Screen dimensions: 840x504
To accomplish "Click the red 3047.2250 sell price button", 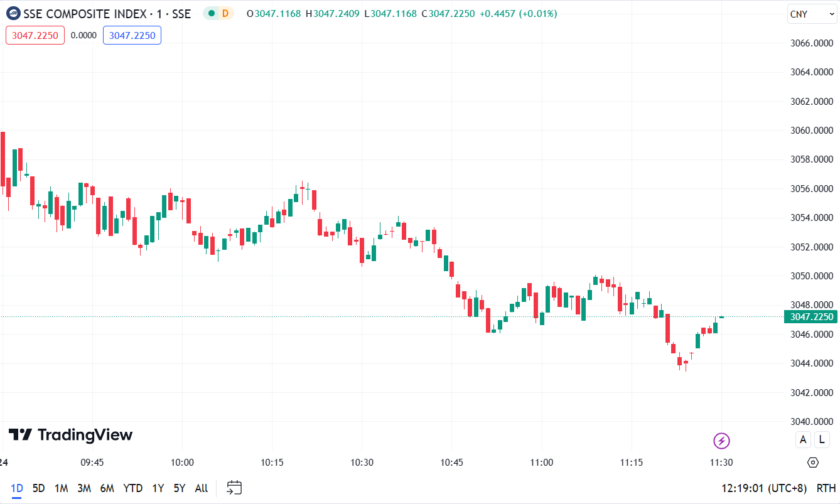I will point(35,35).
